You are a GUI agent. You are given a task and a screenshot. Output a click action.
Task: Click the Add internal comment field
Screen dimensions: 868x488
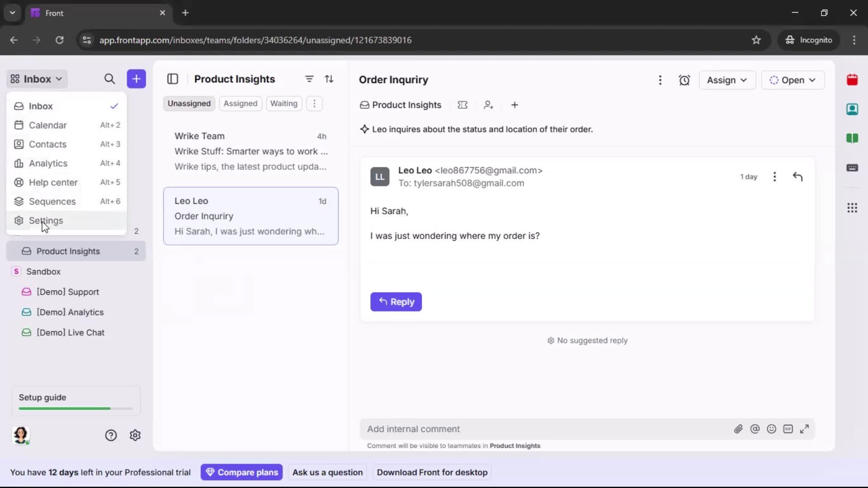pyautogui.click(x=497, y=429)
